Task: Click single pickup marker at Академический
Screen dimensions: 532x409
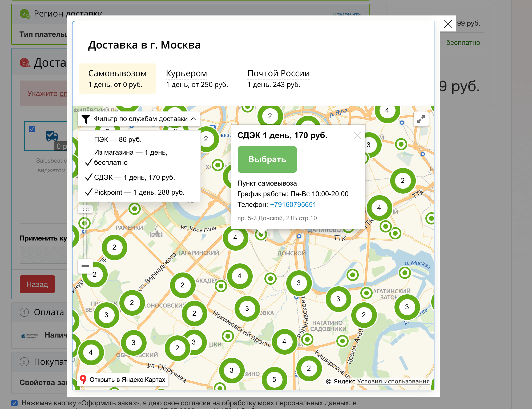Action: [221, 286]
